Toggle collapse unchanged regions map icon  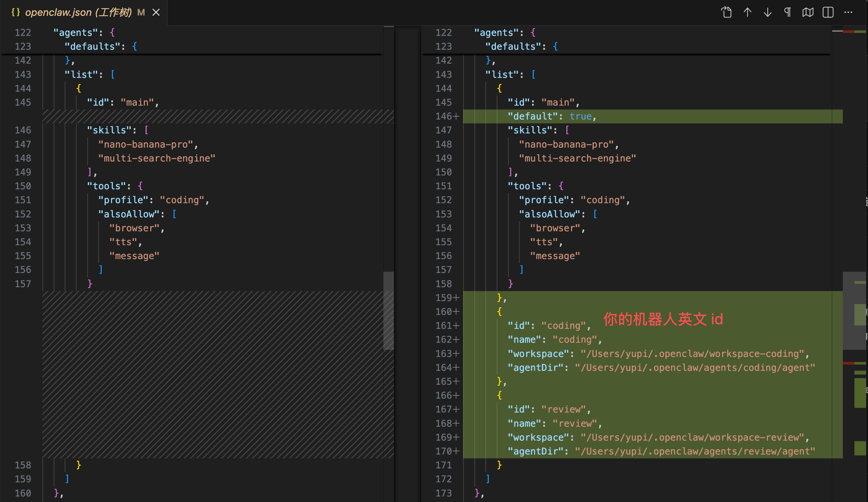(x=808, y=12)
